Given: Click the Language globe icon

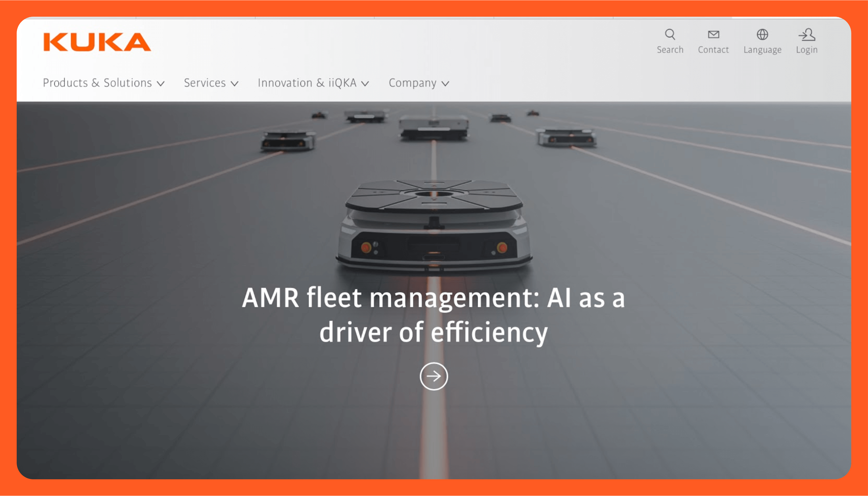Looking at the screenshot, I should (762, 34).
